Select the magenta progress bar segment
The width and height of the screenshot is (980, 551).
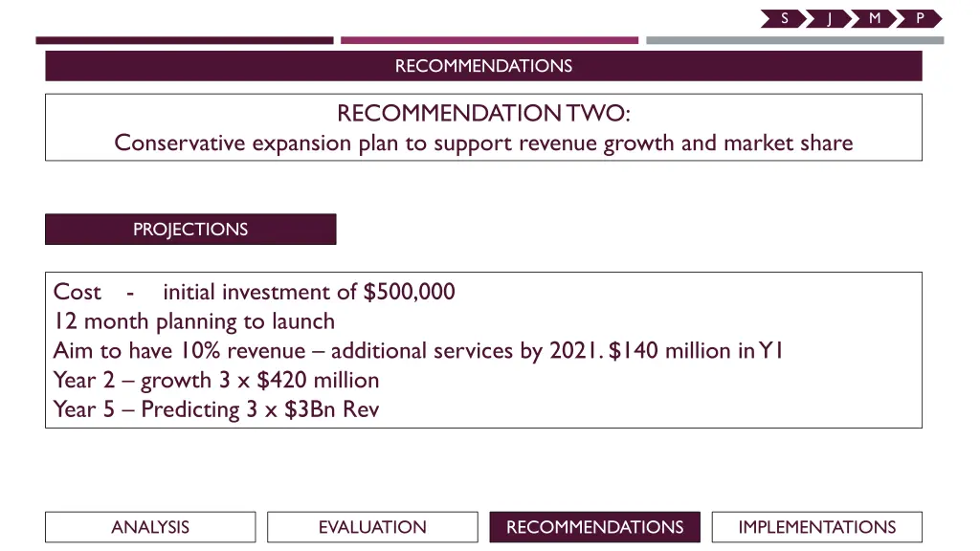[489, 40]
